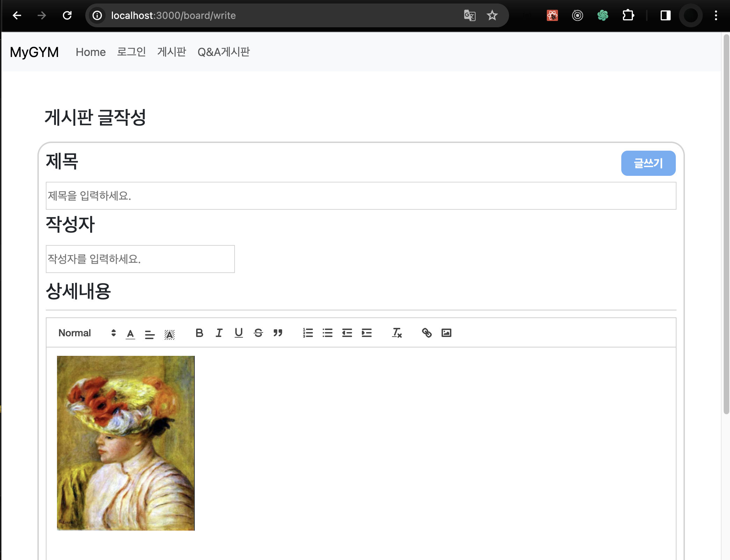Toggle strikethrough formatting
This screenshot has width=730, height=560.
point(258,333)
